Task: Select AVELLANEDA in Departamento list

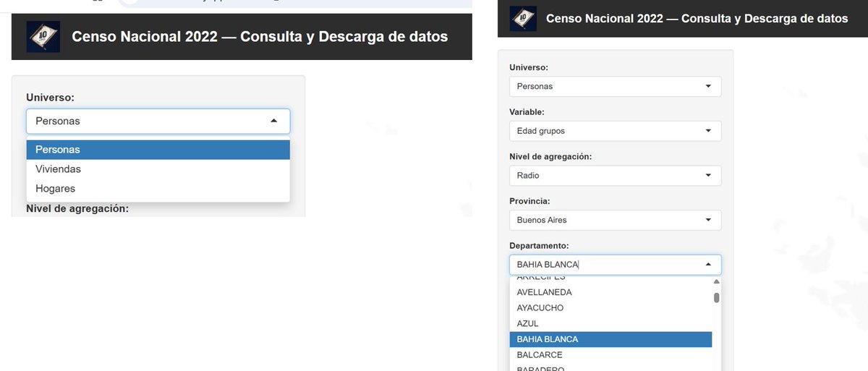Action: (610, 292)
